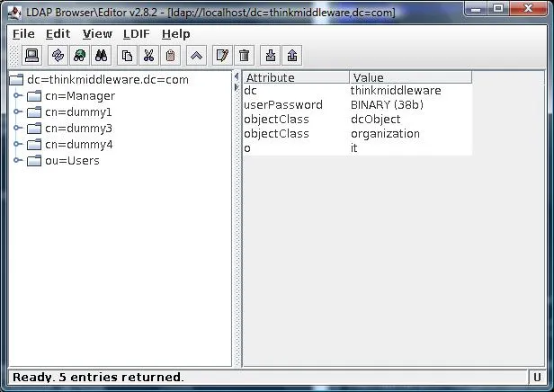Screen dimensions: 554x392
Task: Open the View menu
Action: (x=97, y=34)
